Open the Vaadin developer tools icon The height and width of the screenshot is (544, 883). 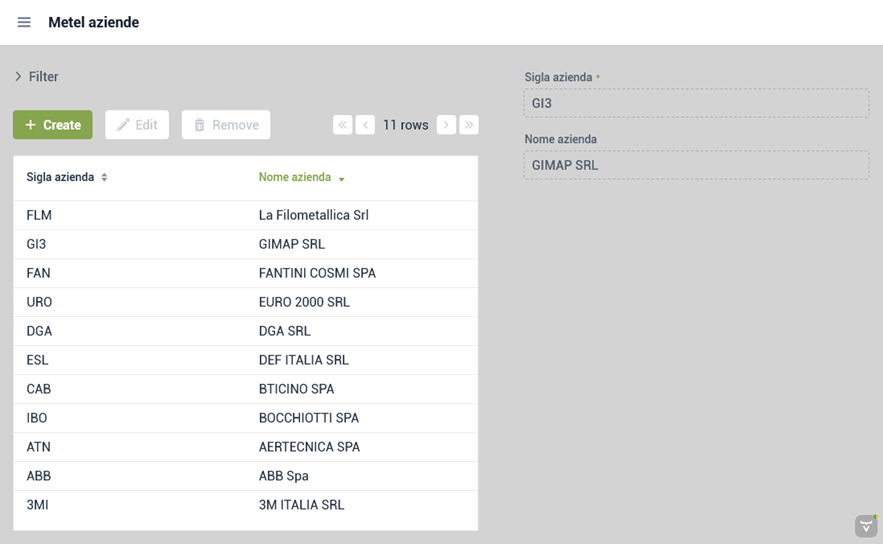pyautogui.click(x=866, y=527)
